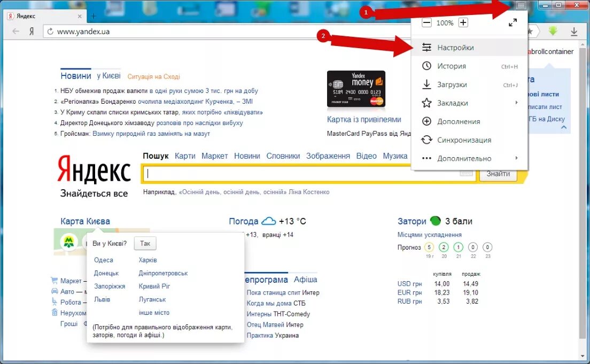Open the НБУ обмежив продаж валюти headline
Viewport: 590px width, 364px height.
pos(159,91)
